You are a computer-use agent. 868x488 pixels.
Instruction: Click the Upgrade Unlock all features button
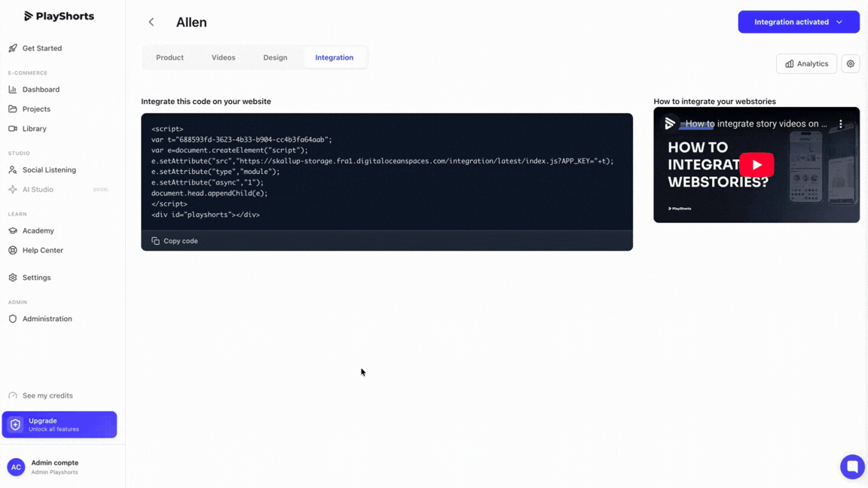coord(60,425)
